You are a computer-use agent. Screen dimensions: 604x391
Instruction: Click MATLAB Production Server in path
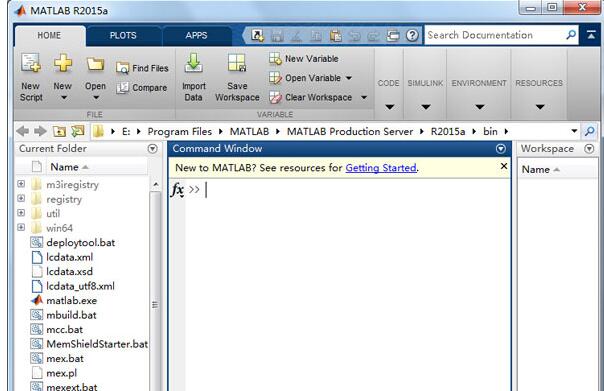coord(350,132)
